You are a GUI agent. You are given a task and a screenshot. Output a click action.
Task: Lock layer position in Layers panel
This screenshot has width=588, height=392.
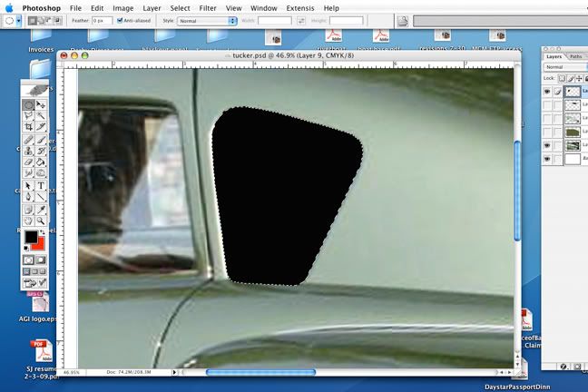click(x=579, y=78)
